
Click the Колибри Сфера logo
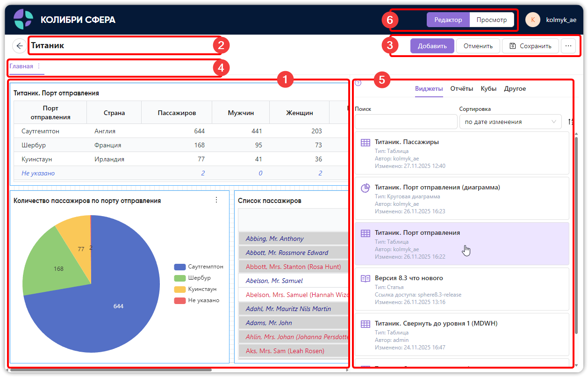coord(23,20)
